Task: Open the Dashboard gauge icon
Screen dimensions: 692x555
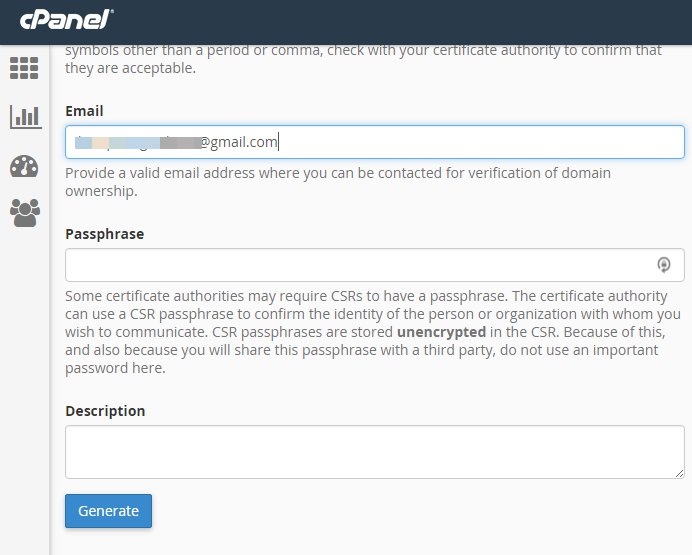Action: [24, 166]
